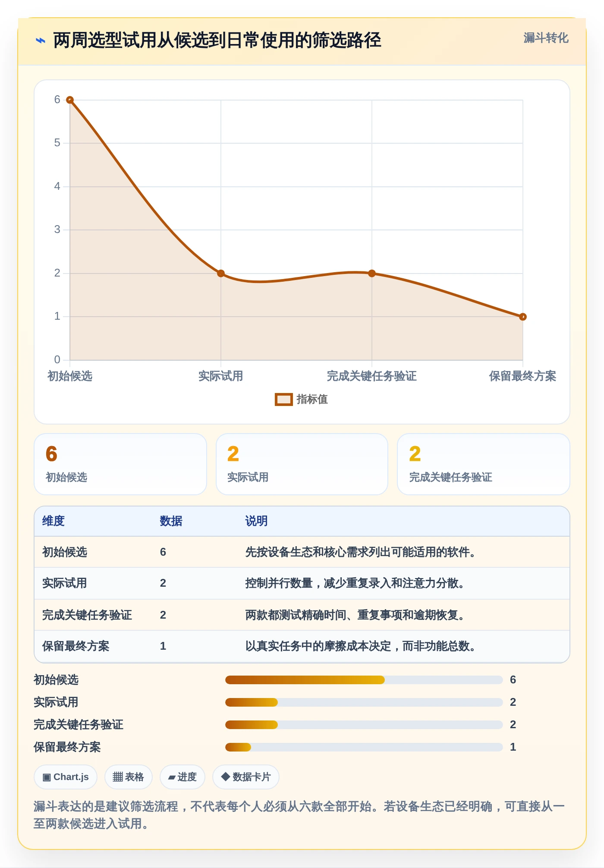Click the 表格 tag chip
The height and width of the screenshot is (868, 604).
pos(128,777)
